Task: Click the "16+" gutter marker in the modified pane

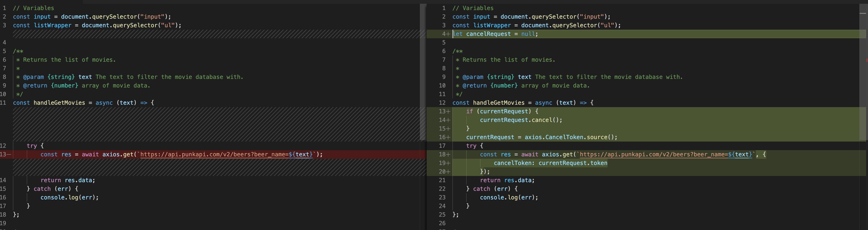Action: (444, 137)
